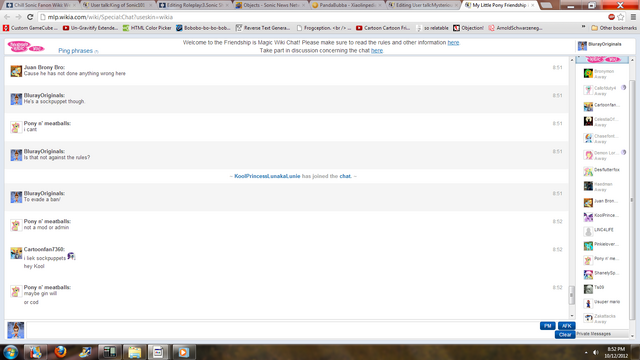The width and height of the screenshot is (640, 360).
Task: Click the BlurayOriginals profile in the header
Action: tap(600, 45)
